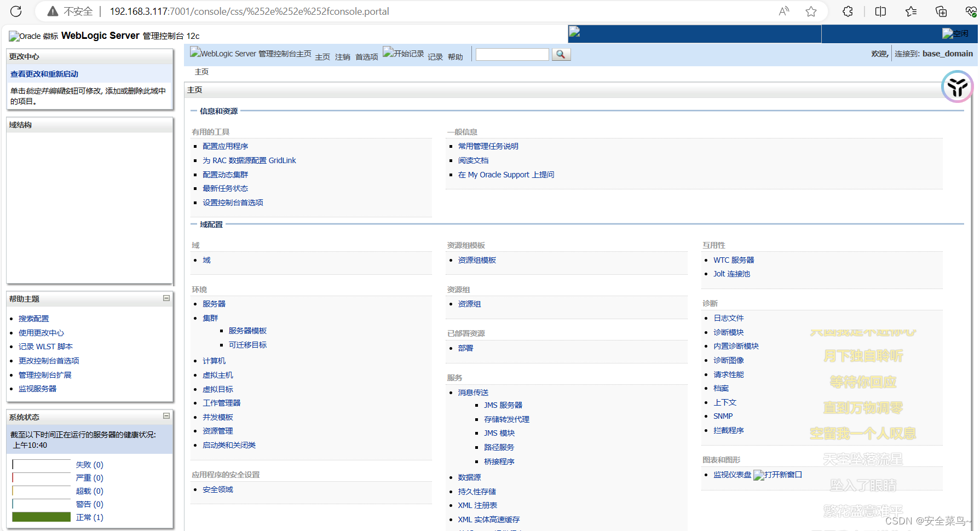Open 帮助 in the top toolbar

456,57
